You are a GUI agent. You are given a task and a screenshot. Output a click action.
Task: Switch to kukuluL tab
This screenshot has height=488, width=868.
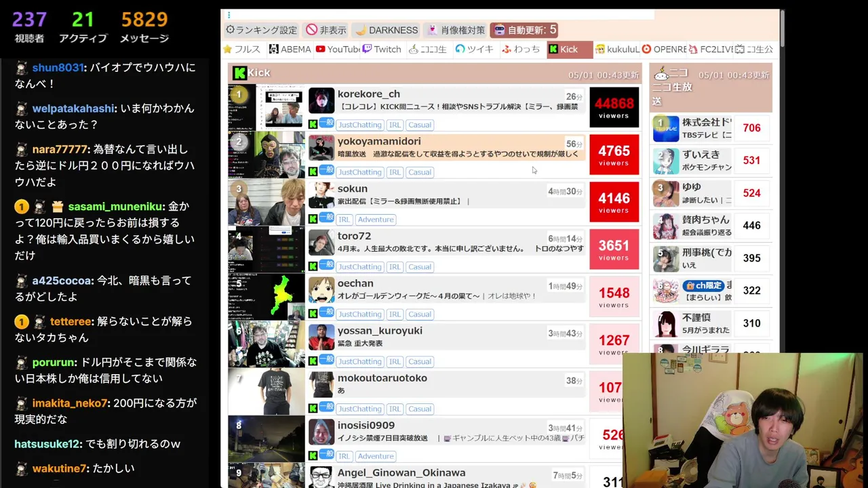coord(616,49)
